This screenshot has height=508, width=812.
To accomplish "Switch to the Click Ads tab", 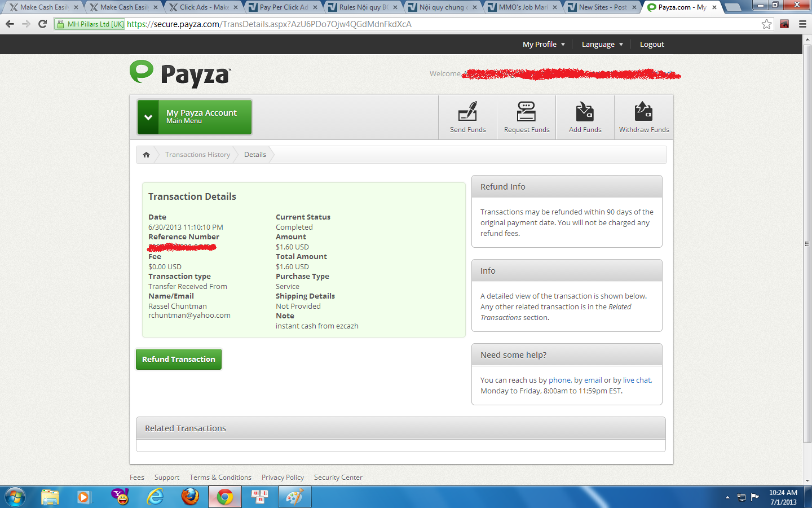I will coord(204,7).
